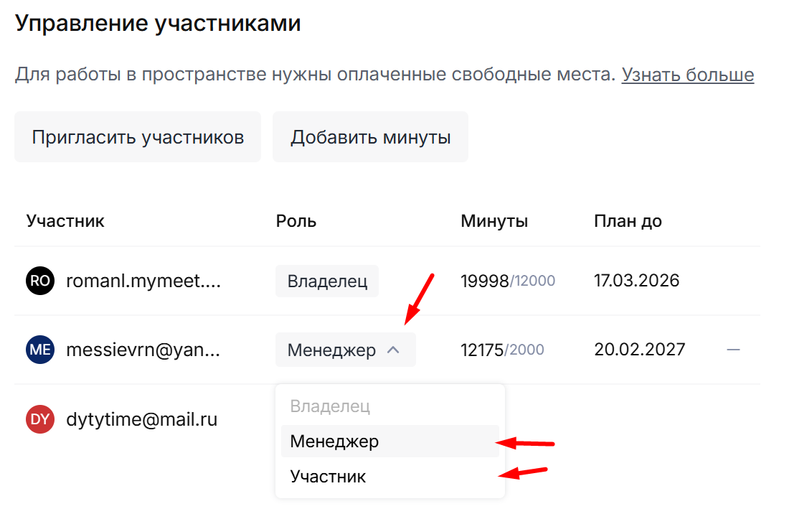Select Менеджер in role menu
Screen dimensions: 812x509
click(334, 441)
